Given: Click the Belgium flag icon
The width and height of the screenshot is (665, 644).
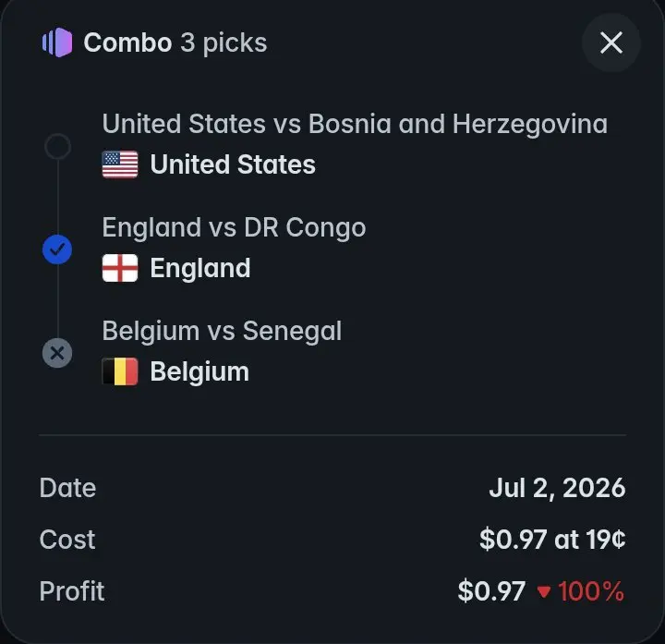Looking at the screenshot, I should coord(120,371).
